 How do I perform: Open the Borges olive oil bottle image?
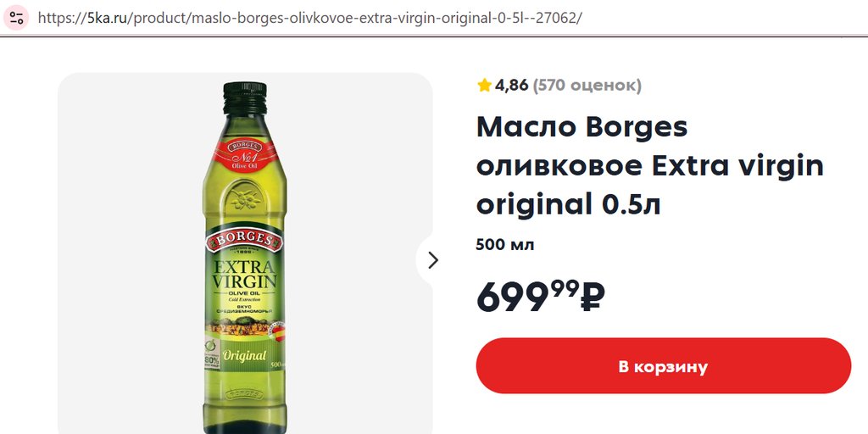(245, 258)
